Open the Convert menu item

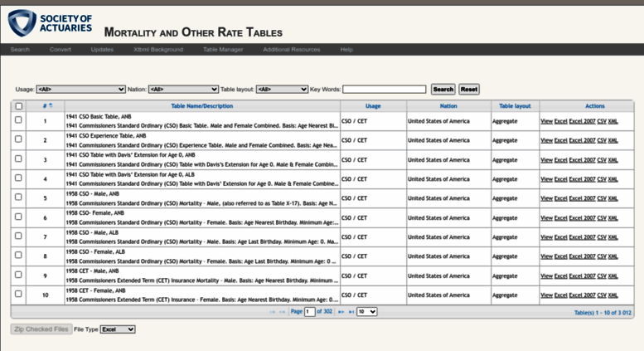tap(61, 49)
